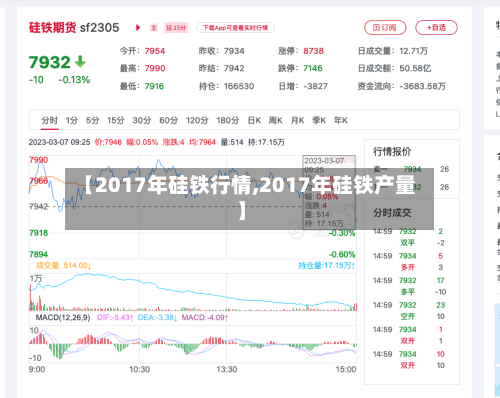This screenshot has width=500, height=398.
Task: Click the 订阅 subscribe button
Action: 385,28
